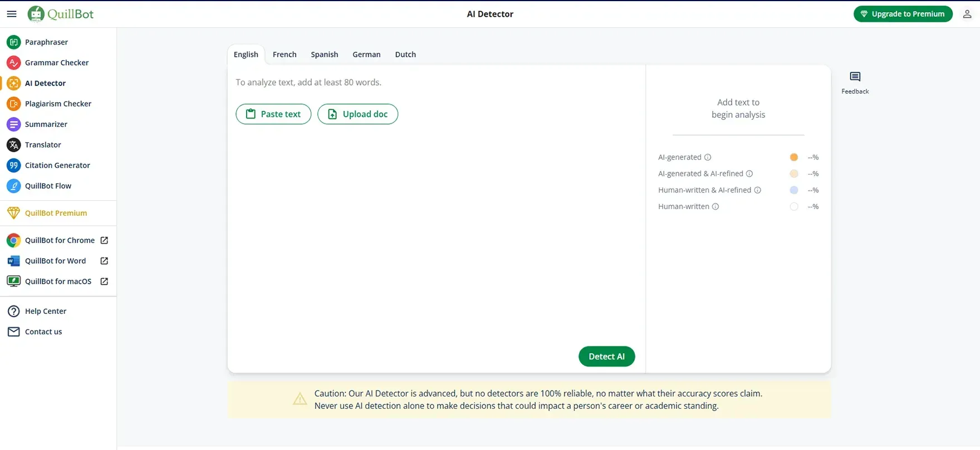Viewport: 980px width, 450px height.
Task: Open the Grammar Checker tool
Action: pyautogui.click(x=56, y=63)
